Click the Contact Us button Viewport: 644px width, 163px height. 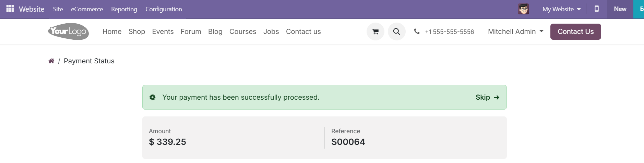point(576,32)
